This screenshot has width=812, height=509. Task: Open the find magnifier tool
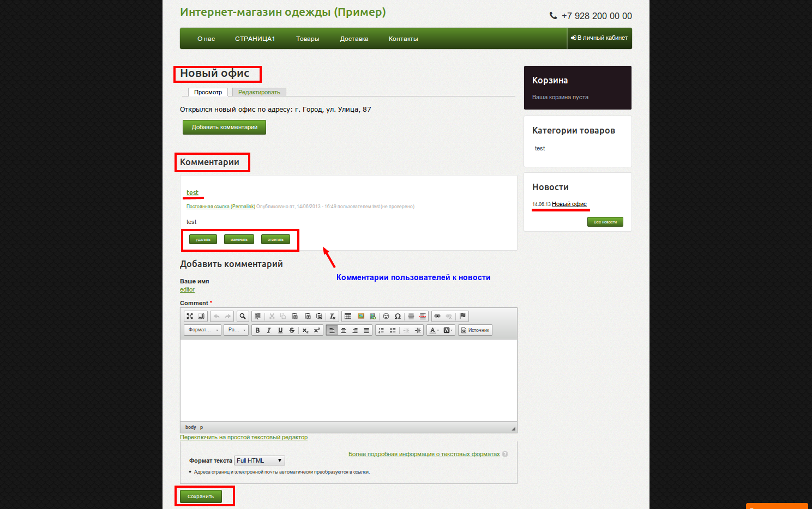click(243, 316)
